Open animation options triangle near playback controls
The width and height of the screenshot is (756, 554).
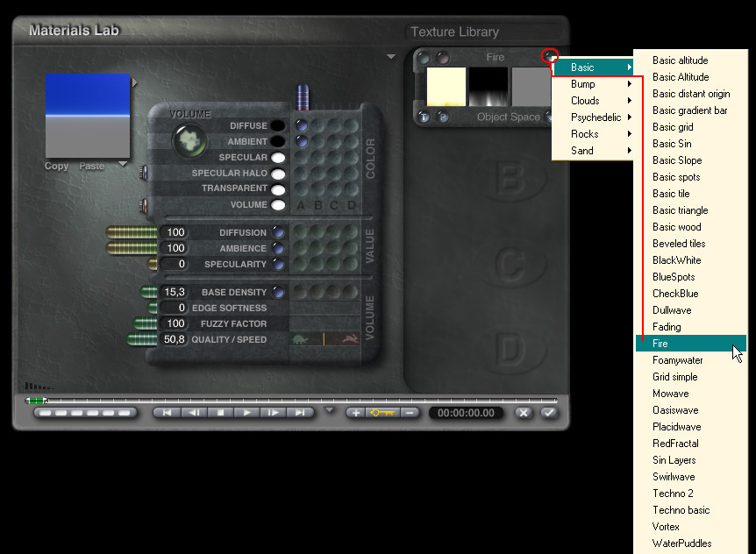click(329, 410)
